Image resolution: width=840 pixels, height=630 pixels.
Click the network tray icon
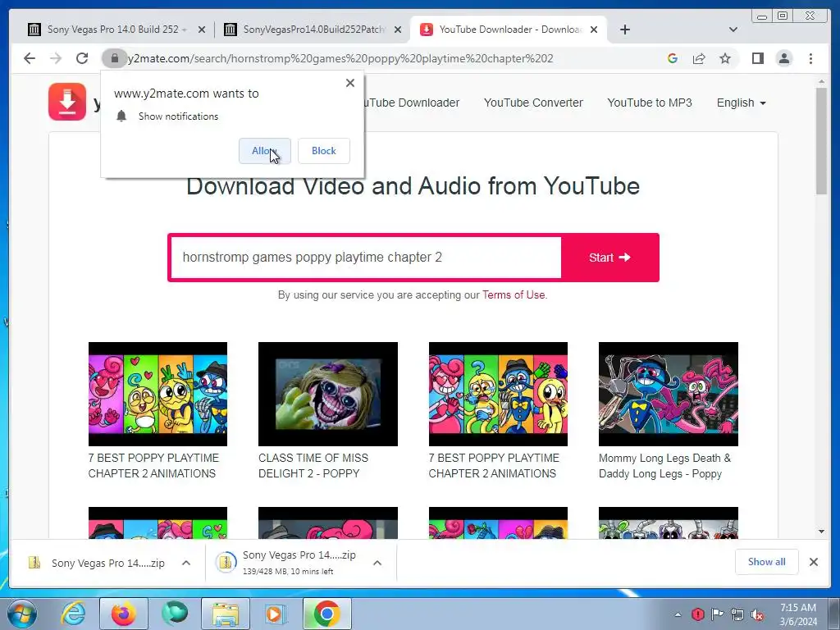point(737,614)
